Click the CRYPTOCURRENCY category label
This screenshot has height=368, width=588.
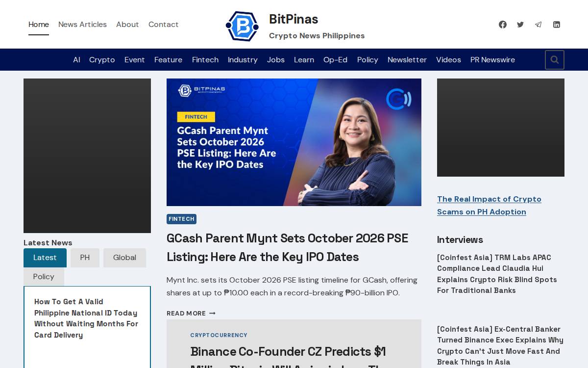[x=219, y=335]
